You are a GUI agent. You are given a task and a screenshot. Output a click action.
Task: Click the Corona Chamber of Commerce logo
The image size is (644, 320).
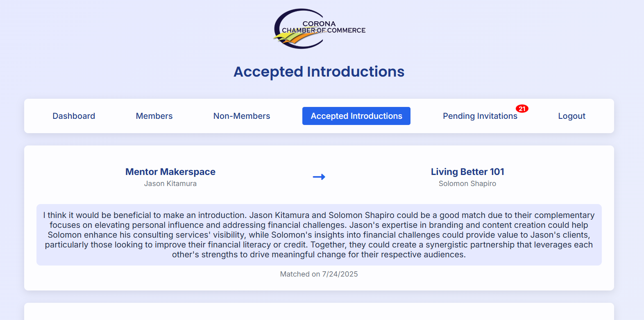[319, 29]
